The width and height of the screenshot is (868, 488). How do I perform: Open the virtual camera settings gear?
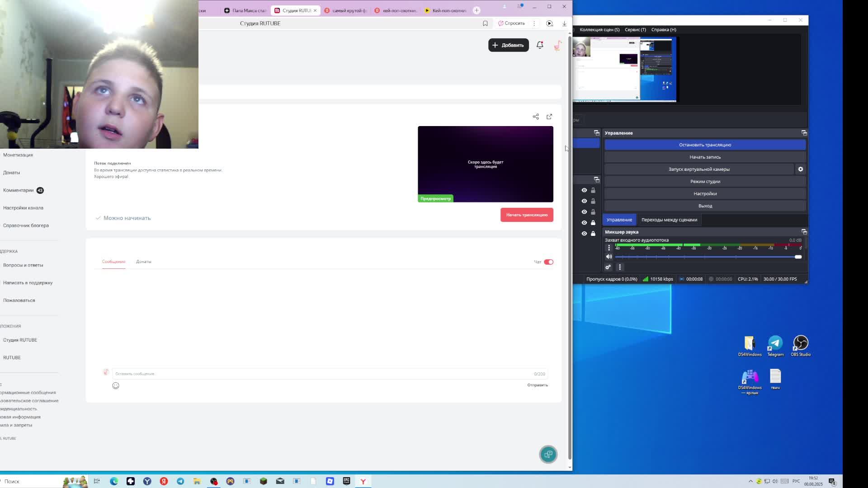tap(800, 169)
